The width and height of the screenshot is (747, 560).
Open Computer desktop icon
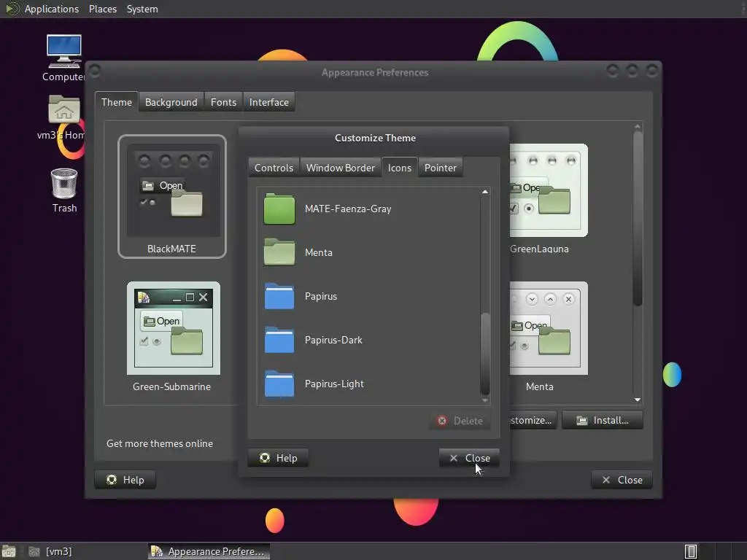pos(64,58)
